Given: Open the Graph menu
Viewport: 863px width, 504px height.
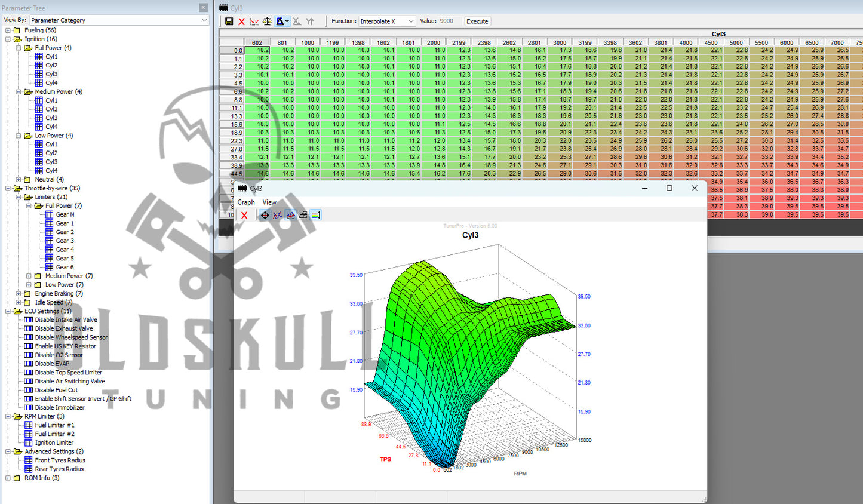Looking at the screenshot, I should point(246,202).
